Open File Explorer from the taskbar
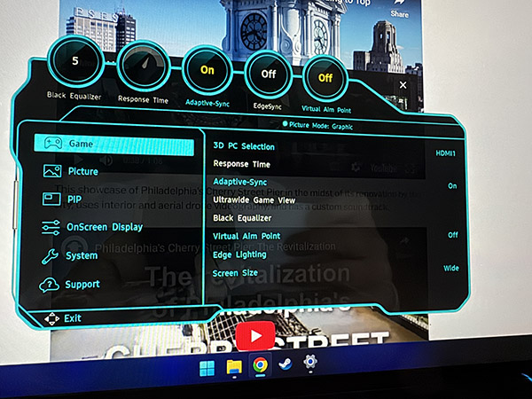The image size is (532, 399). tap(234, 367)
